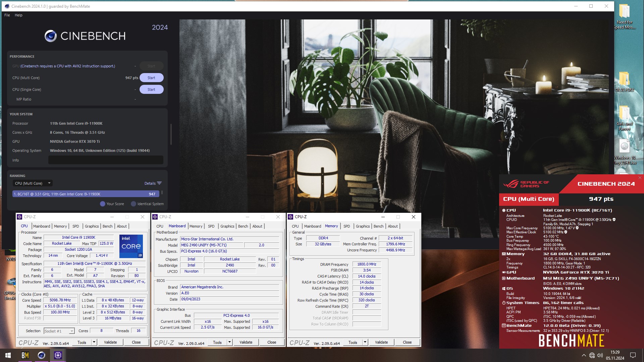Click Uncore Frequency 4498.9 MHz value
The image size is (644, 362).
[x=395, y=250]
